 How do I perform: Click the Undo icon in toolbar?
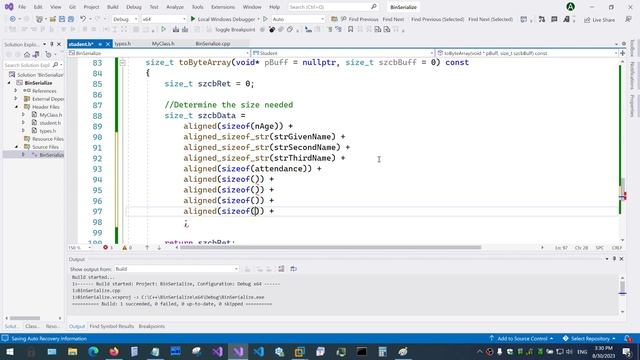[x=83, y=19]
